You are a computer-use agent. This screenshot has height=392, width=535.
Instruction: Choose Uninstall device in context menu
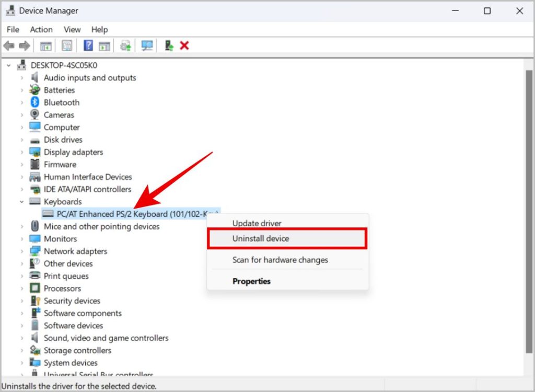(288, 238)
